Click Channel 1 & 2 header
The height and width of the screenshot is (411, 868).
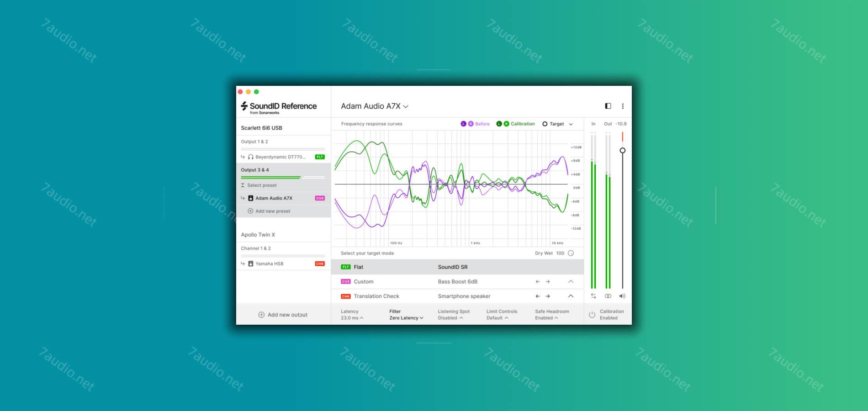point(256,248)
